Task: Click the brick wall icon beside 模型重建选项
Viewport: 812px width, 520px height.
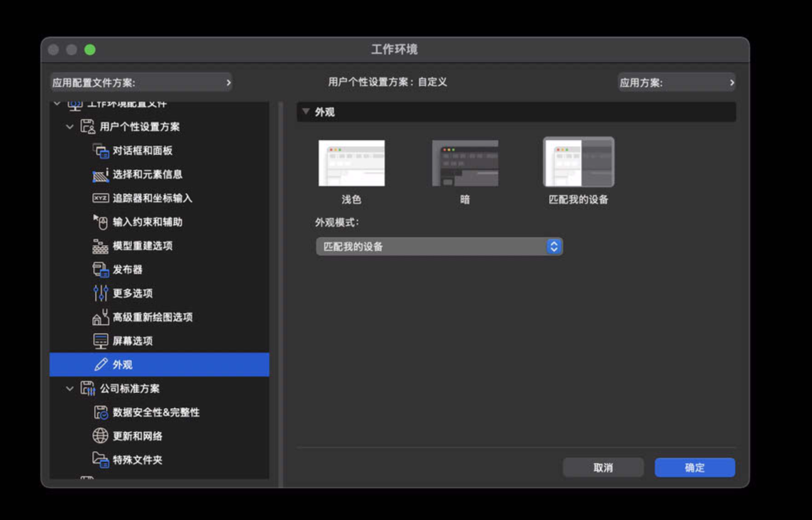Action: coord(101,246)
